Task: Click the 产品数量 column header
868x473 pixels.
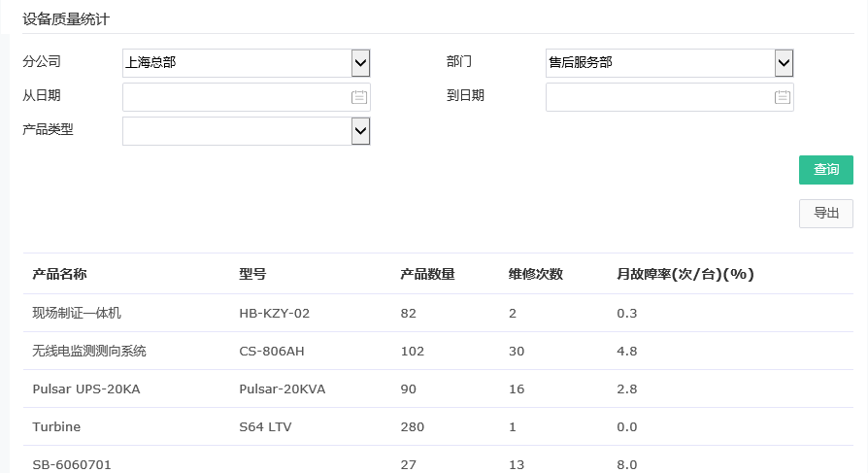Action: tap(427, 274)
